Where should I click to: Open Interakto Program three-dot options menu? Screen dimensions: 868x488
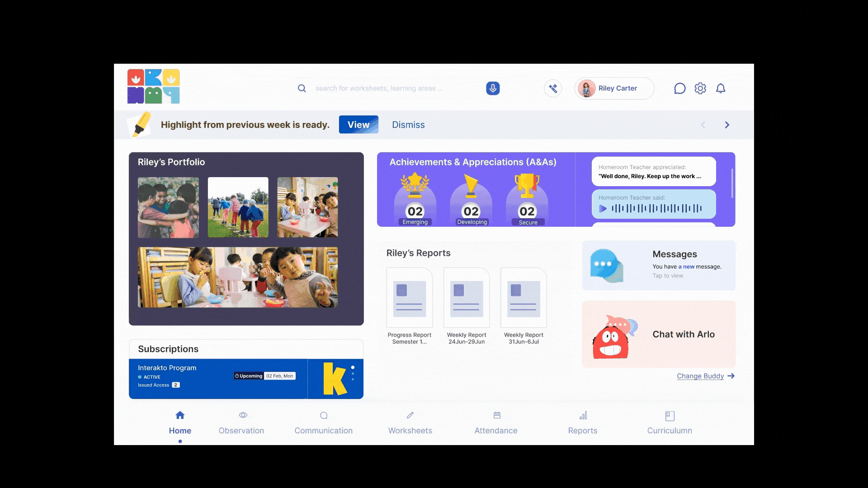(x=353, y=373)
